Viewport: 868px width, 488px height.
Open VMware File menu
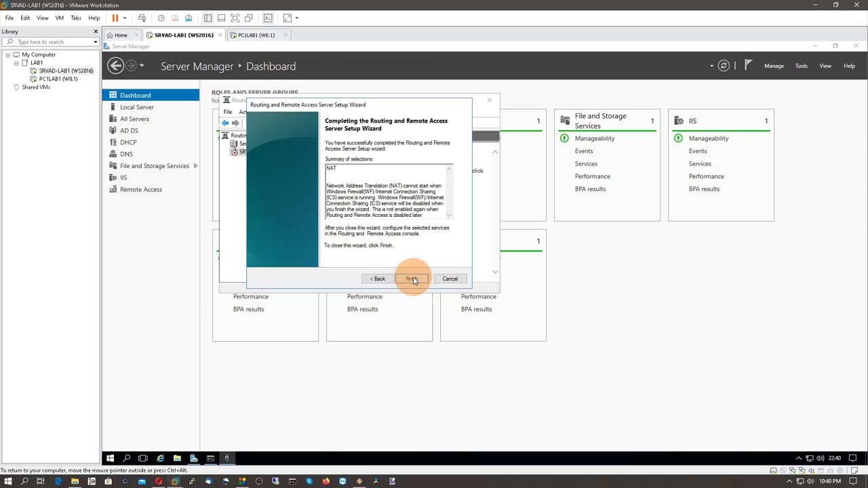[9, 18]
